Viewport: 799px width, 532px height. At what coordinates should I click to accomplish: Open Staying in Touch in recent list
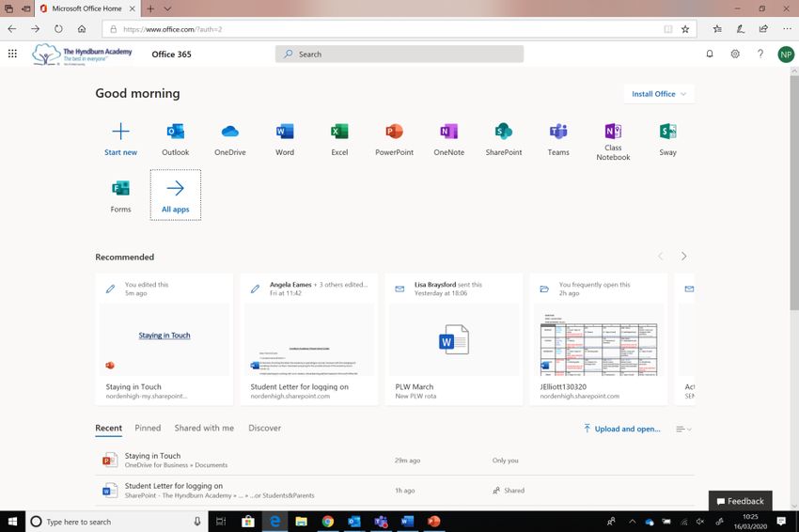point(395,461)
